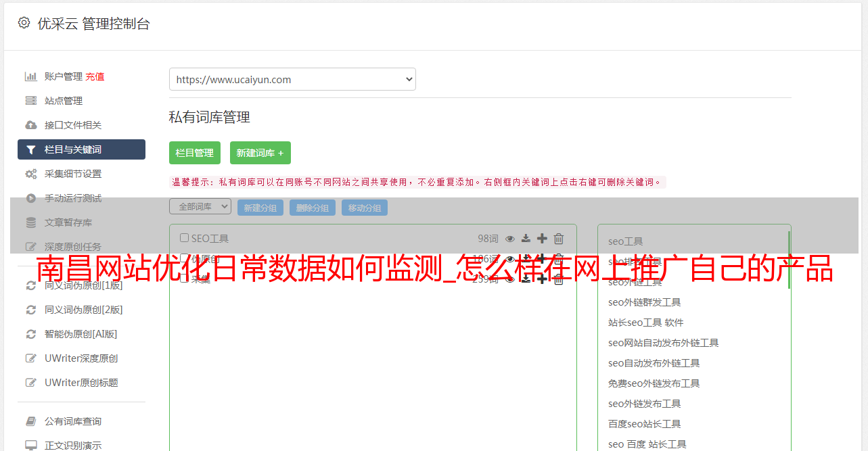Open UWriter原创标题 in the sidebar

81,383
